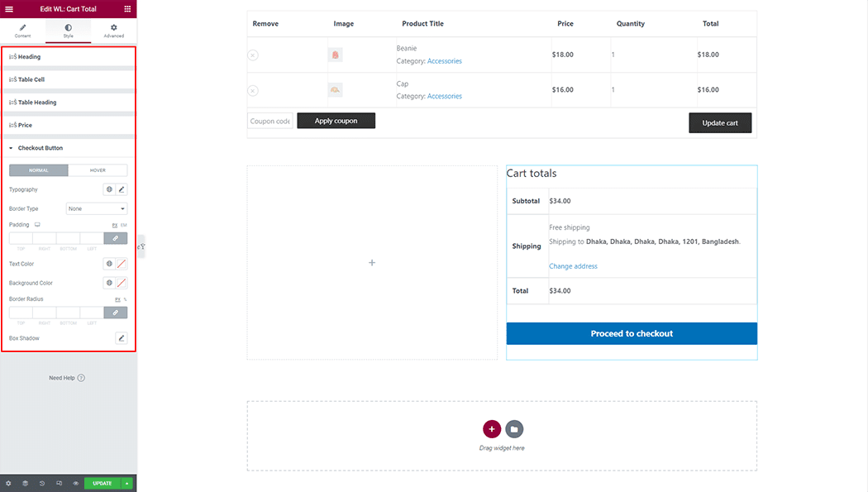
Task: Toggle linked values for Padding
Action: (116, 238)
